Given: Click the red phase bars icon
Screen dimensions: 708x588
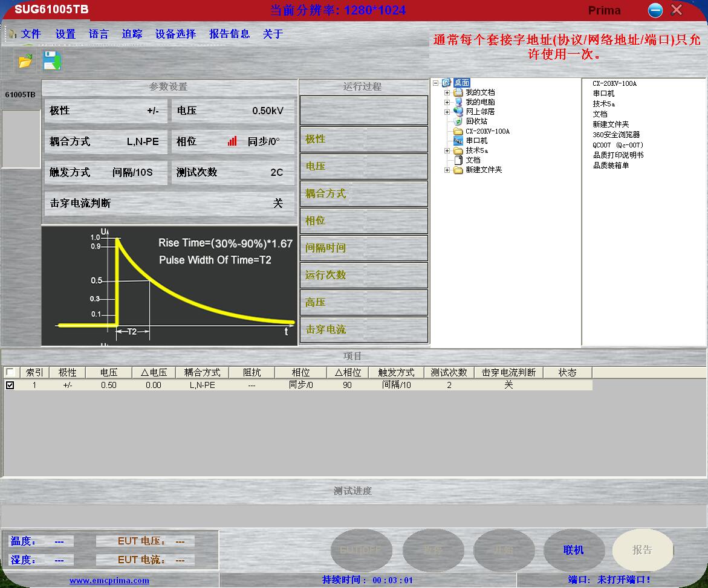Looking at the screenshot, I should coord(232,141).
